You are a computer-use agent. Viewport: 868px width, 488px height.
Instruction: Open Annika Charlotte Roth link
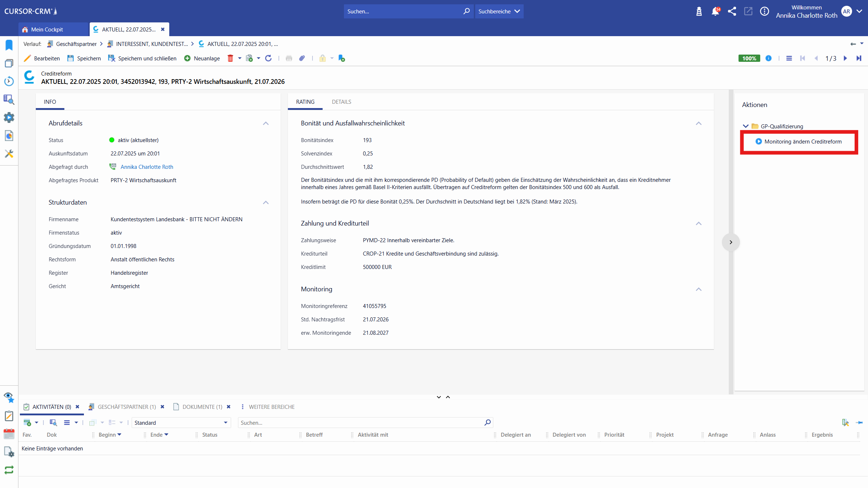coord(147,167)
